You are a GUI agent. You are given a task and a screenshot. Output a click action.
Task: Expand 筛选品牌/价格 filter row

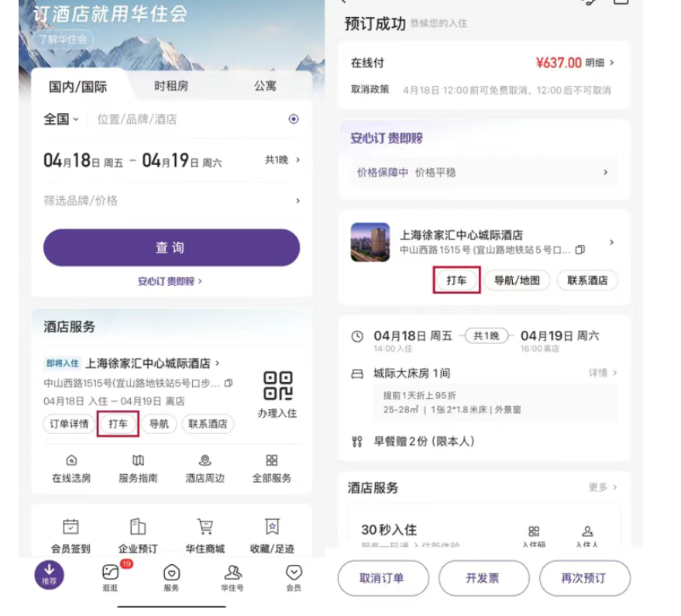click(x=170, y=201)
